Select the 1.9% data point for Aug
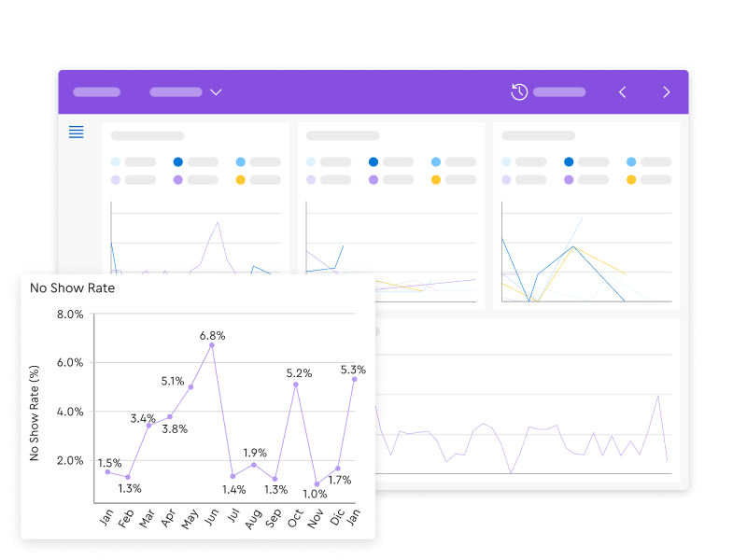747x560 pixels. coord(254,465)
